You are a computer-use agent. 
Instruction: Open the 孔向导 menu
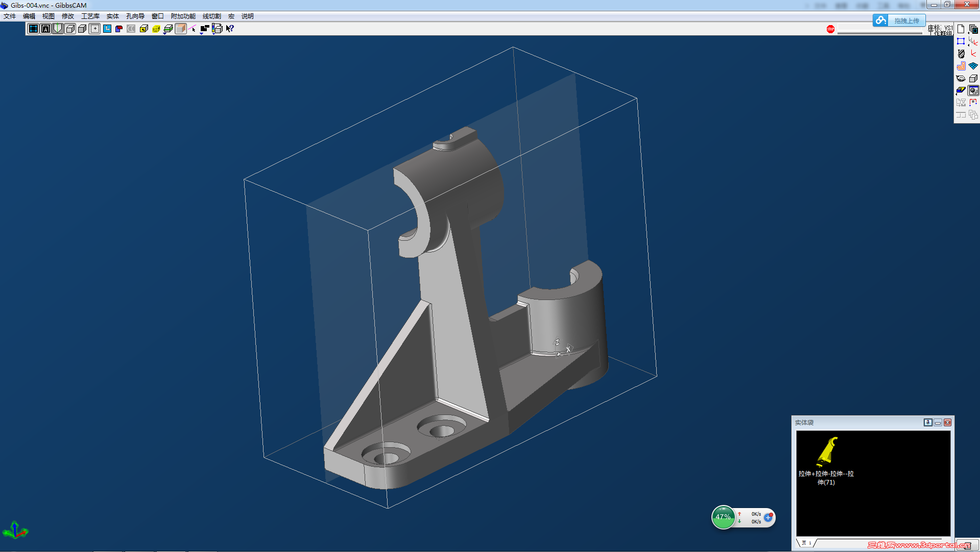[x=135, y=16]
